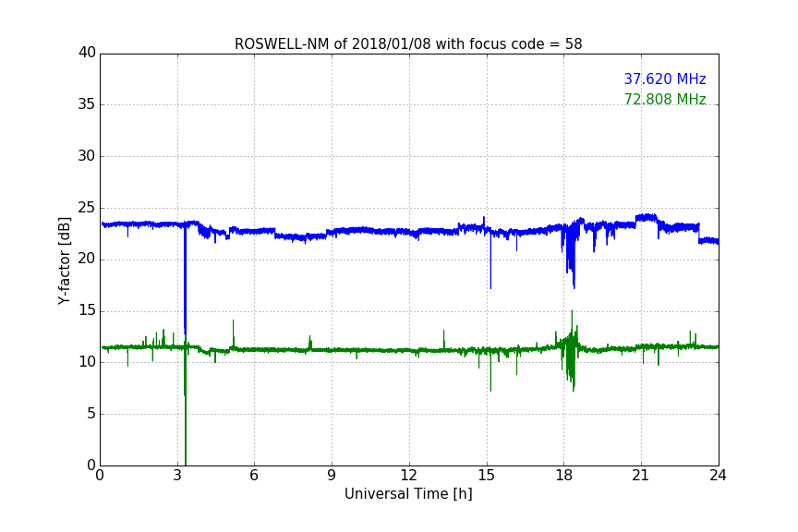
Task: Click the deep blue dip spike after hour 3
Action: 186,280
